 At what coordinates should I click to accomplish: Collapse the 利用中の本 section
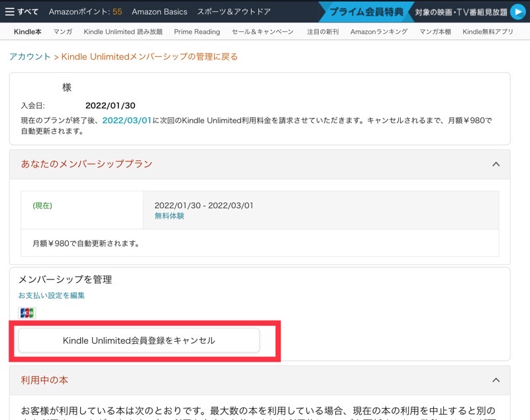point(496,380)
